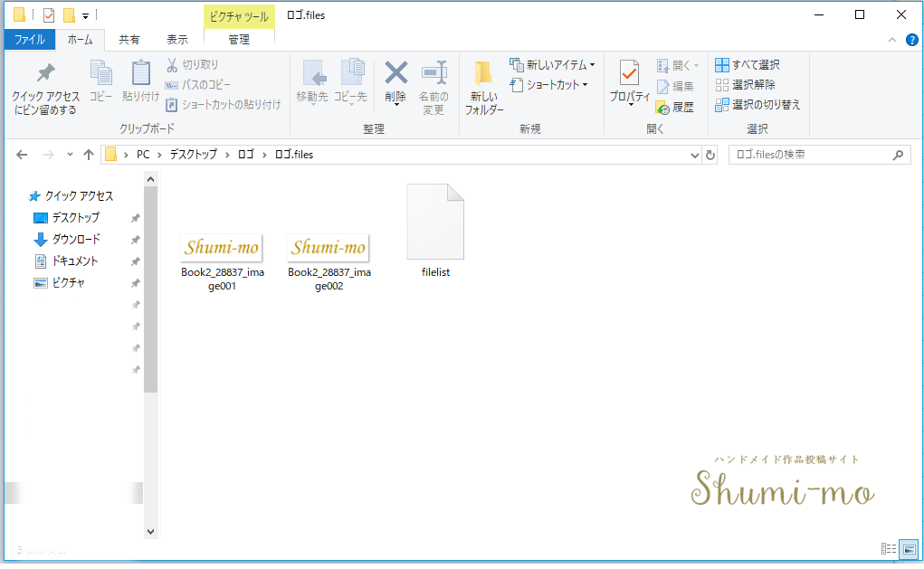Open the File (ファイル) tab
The image size is (924, 569).
[30, 40]
